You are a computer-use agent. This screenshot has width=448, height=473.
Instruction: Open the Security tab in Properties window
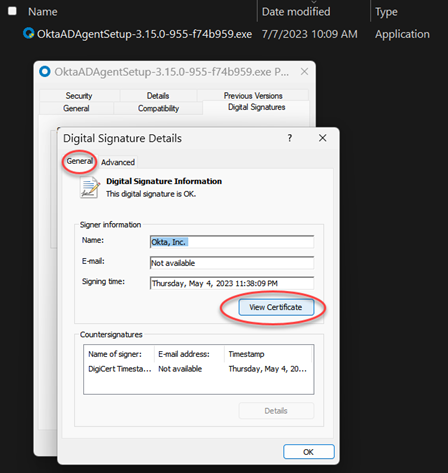click(79, 96)
